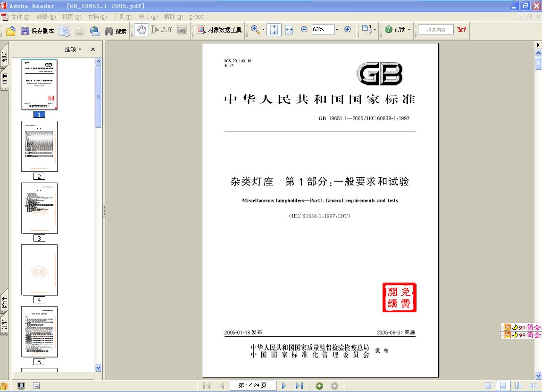The image size is (542, 392).
Task: Go to first page button
Action: coord(207,385)
